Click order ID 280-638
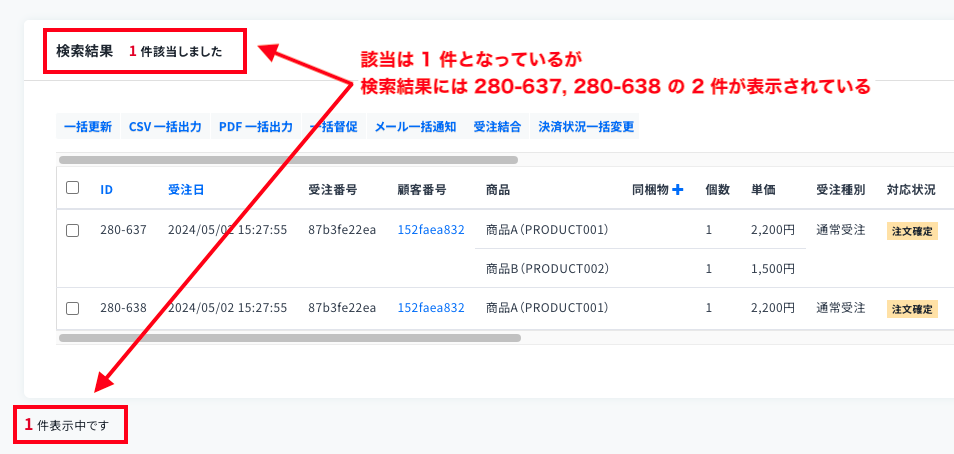Screen dimensions: 954x454 click(x=124, y=308)
